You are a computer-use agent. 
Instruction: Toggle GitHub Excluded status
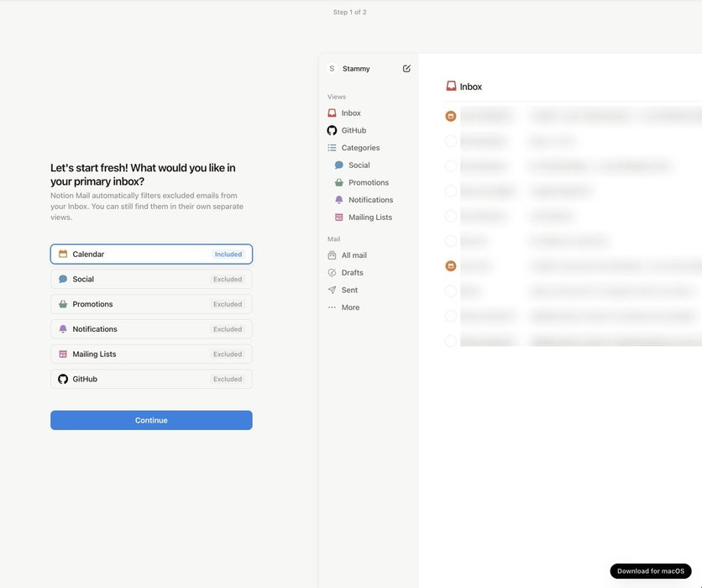228,379
